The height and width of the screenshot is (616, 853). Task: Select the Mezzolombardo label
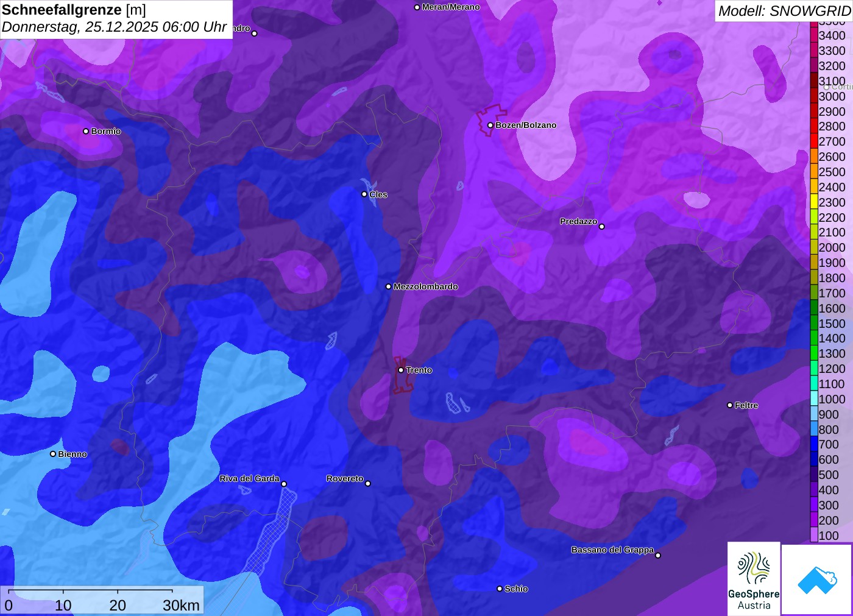426,286
